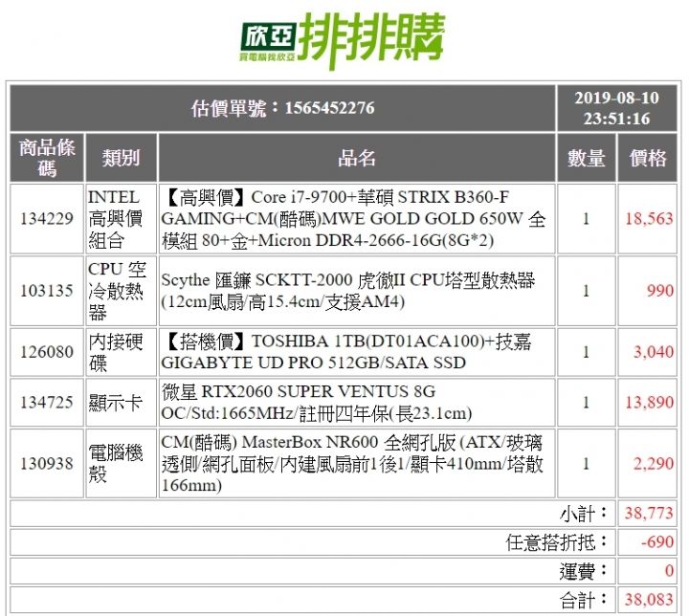Image resolution: width=689 pixels, height=616 pixels.
Task: Click the 微星 RTX2060 SUPER VENTUS product name
Action: tap(317, 403)
